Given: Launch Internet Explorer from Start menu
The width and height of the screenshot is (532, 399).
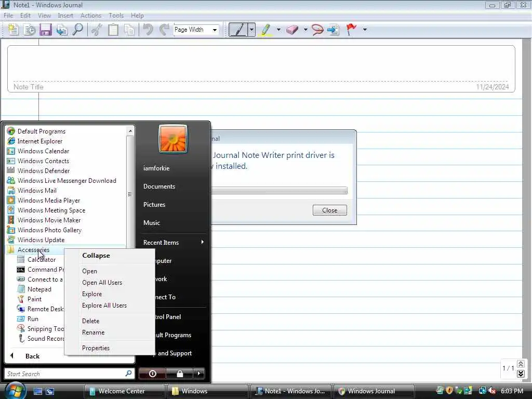Looking at the screenshot, I should (x=40, y=141).
